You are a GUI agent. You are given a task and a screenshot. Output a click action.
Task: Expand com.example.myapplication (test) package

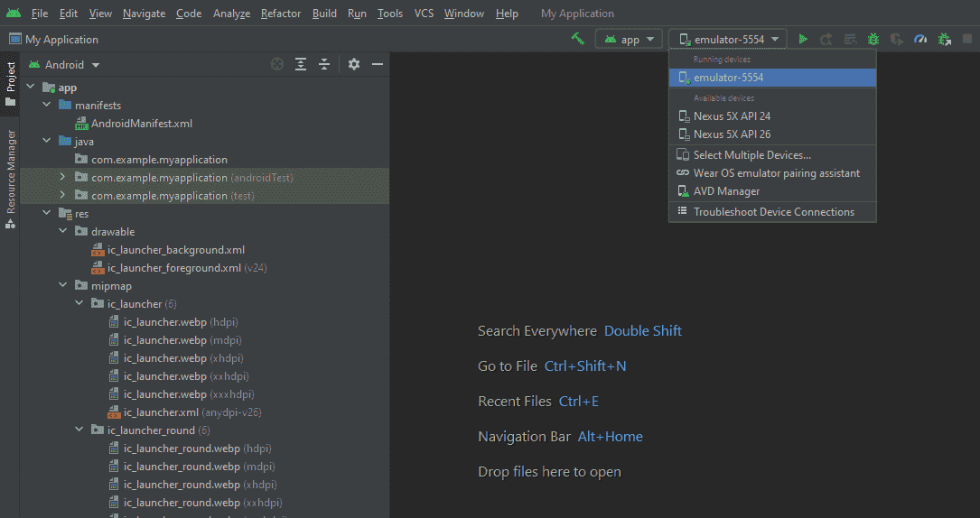[x=62, y=195]
